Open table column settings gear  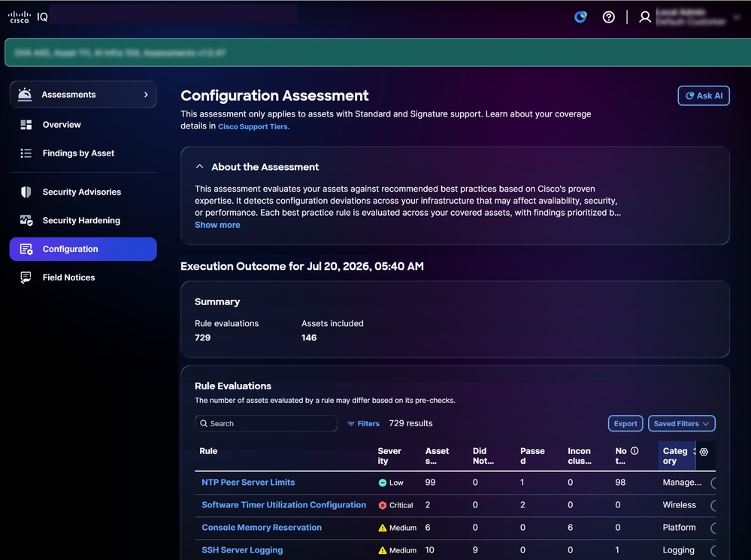(x=704, y=452)
